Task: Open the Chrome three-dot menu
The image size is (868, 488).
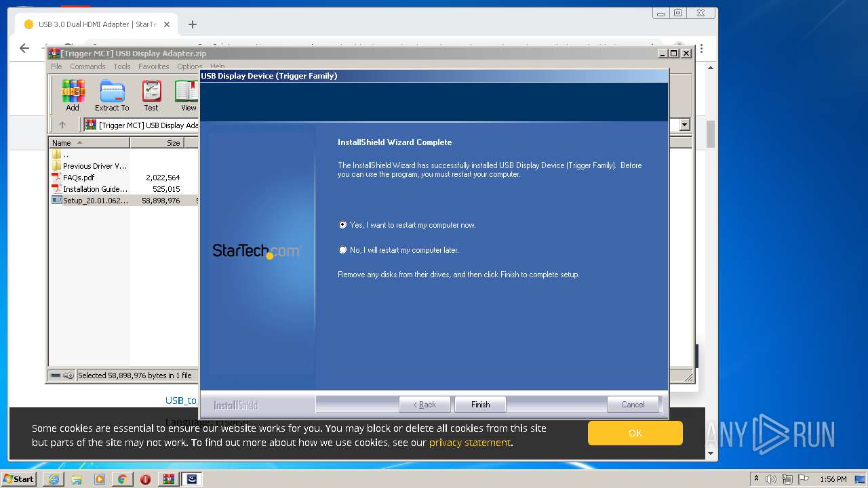Action: tap(701, 49)
